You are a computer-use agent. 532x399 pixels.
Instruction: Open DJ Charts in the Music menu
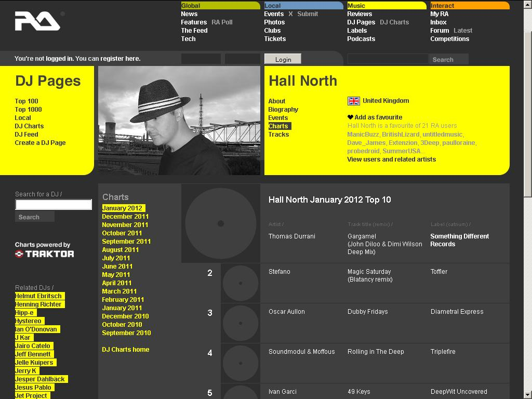(x=394, y=22)
